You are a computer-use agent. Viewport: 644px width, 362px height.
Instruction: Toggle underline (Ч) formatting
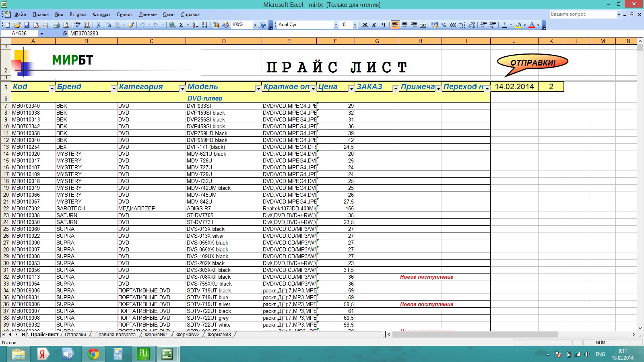coord(384,25)
